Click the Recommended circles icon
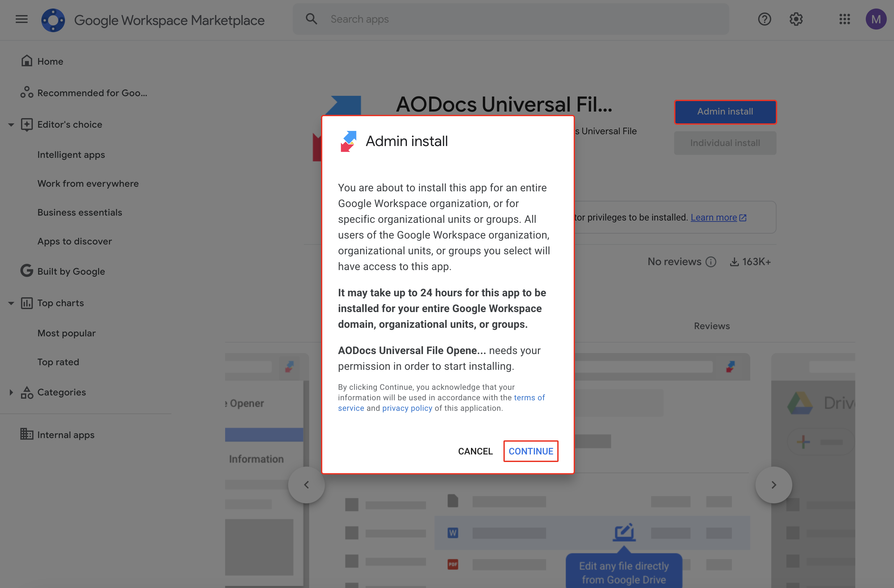 coord(27,93)
